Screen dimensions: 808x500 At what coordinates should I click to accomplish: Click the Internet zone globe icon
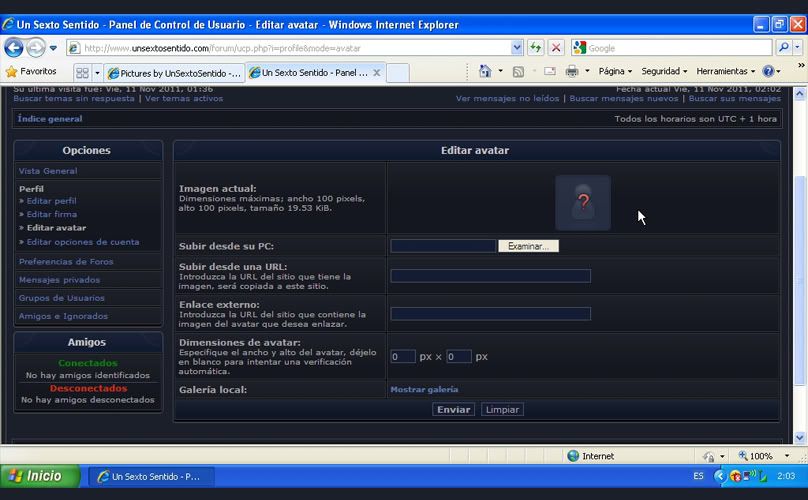[573, 456]
